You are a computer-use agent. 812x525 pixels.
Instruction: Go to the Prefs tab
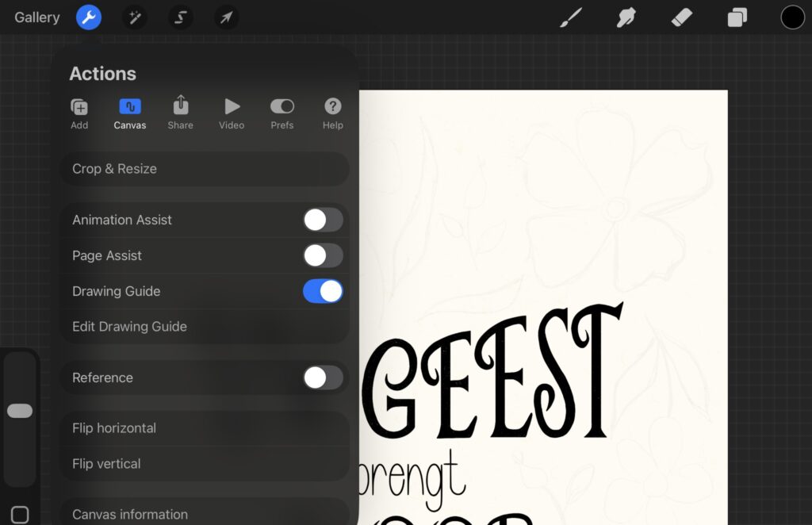coord(282,113)
